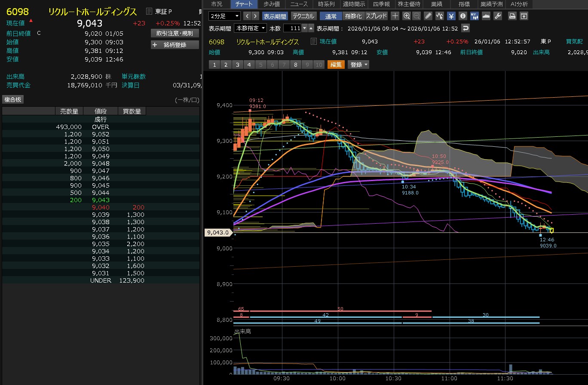Click the 銘柄登録 button
Viewport: 588px width, 385px height.
coord(175,45)
